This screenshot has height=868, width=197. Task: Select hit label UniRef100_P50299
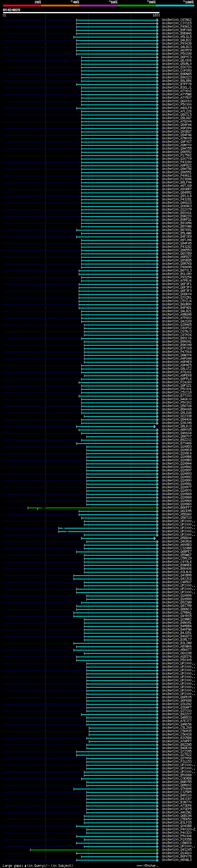177,54
